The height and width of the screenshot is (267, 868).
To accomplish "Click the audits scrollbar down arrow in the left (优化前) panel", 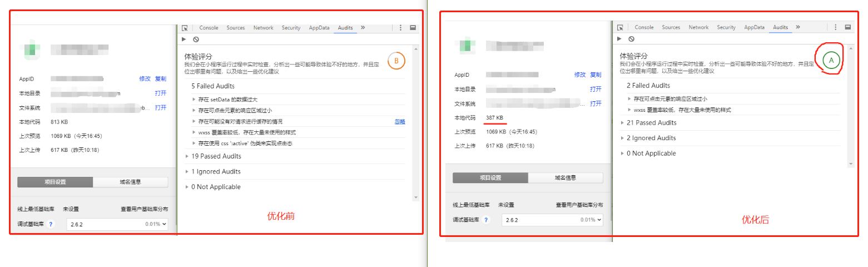I will click(x=415, y=197).
